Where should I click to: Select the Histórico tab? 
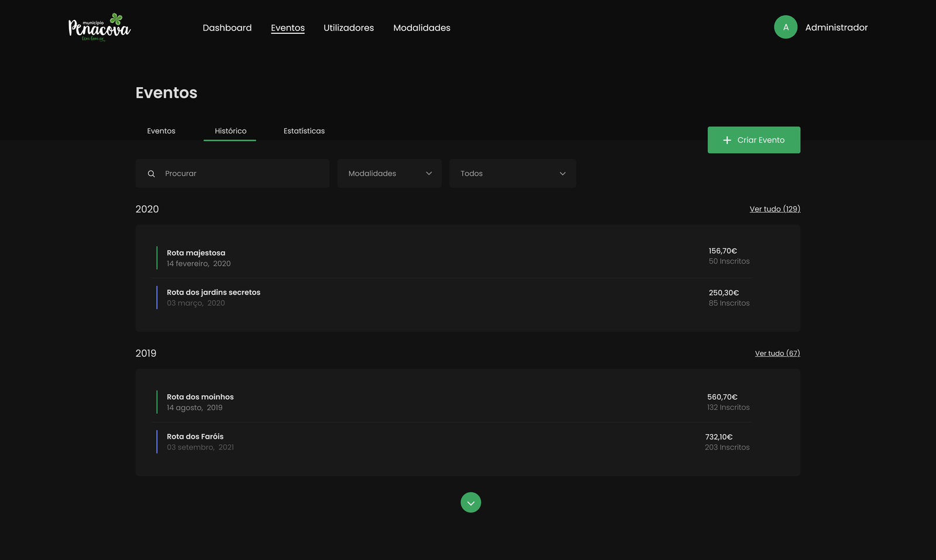230,131
